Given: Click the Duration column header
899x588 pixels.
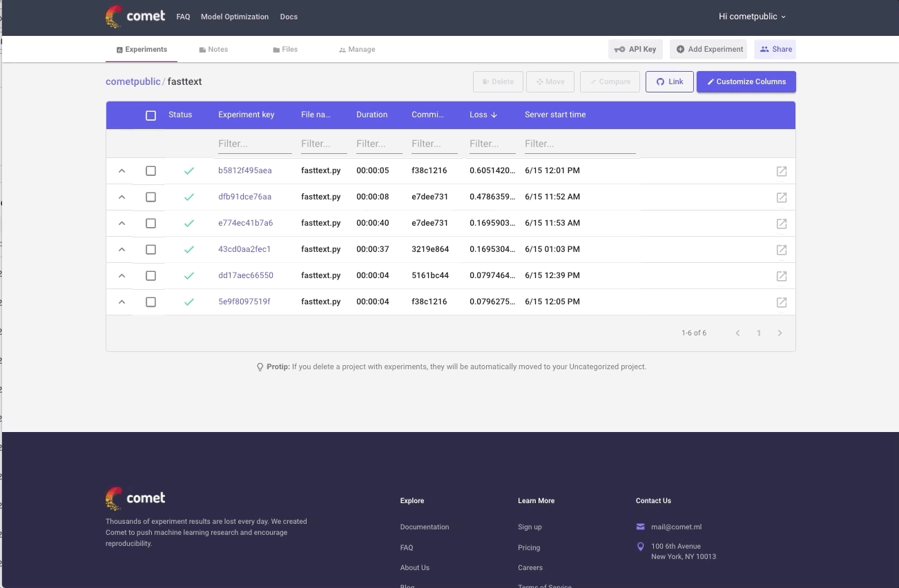Looking at the screenshot, I should (371, 115).
